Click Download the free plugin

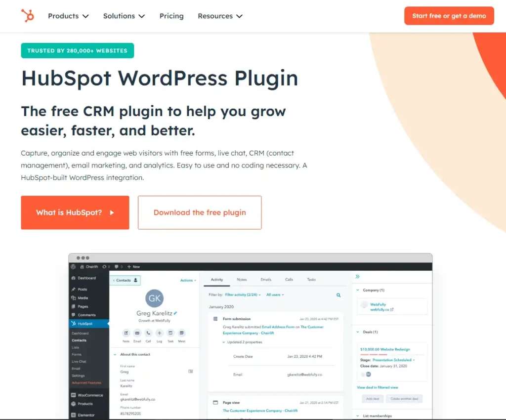coord(200,212)
